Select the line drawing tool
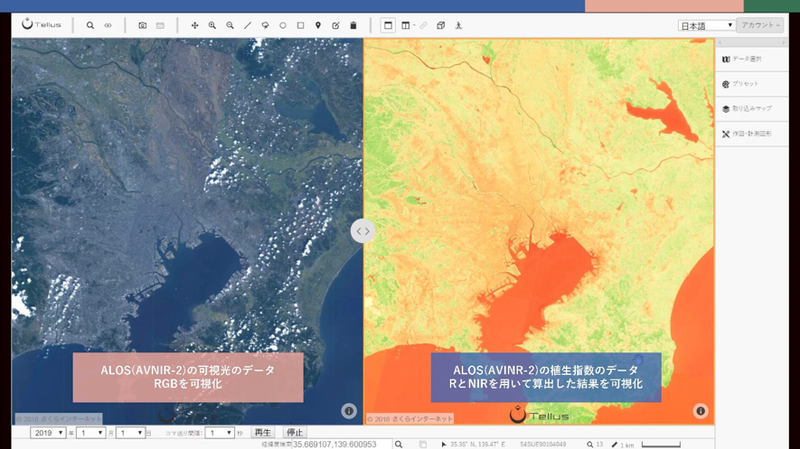800x449 pixels. click(x=247, y=26)
